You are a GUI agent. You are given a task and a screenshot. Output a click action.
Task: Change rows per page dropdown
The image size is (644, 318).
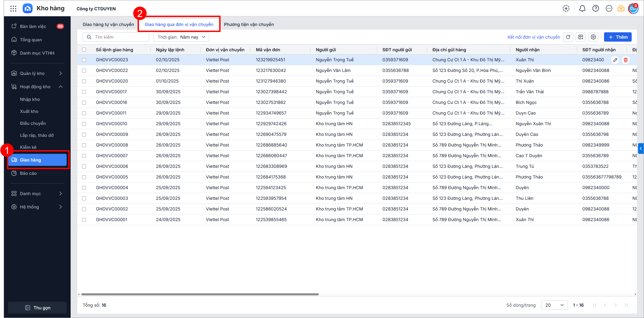point(554,305)
